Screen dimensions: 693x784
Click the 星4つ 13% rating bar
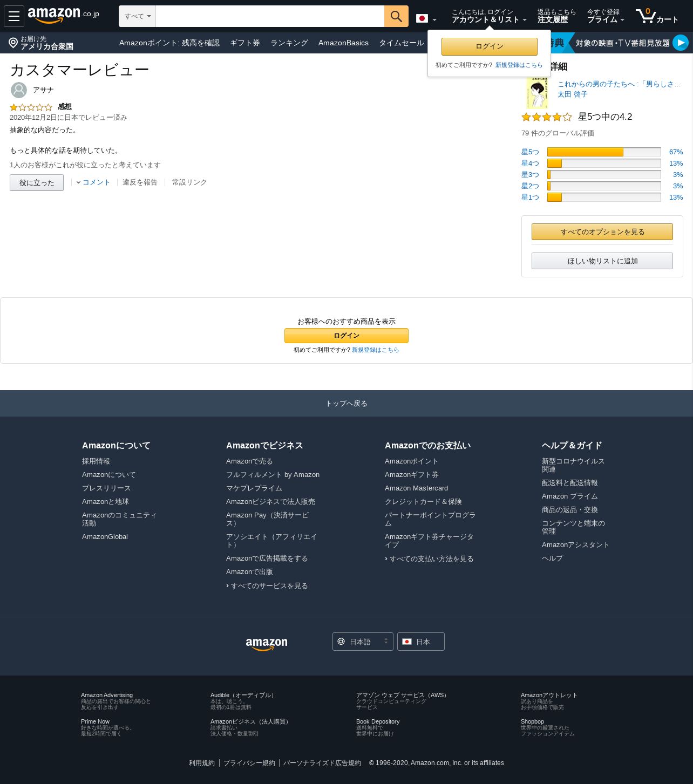[604, 163]
